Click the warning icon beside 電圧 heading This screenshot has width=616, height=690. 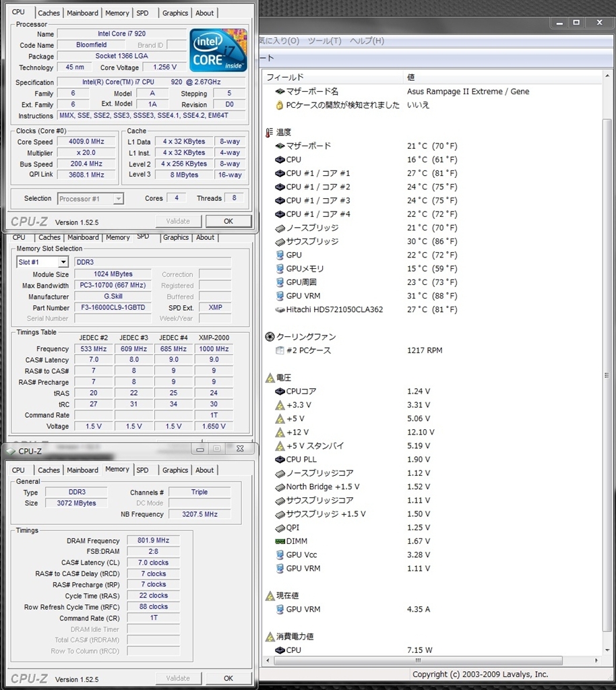coord(270,378)
